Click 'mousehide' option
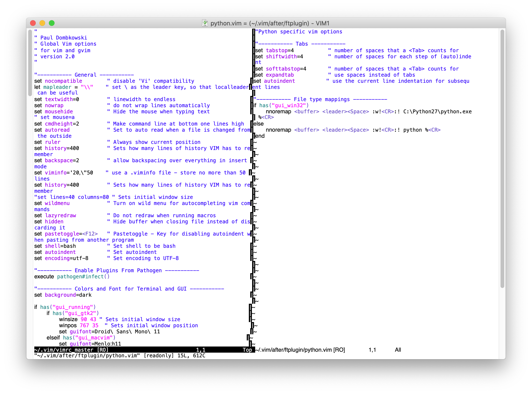The image size is (532, 394). 59,112
